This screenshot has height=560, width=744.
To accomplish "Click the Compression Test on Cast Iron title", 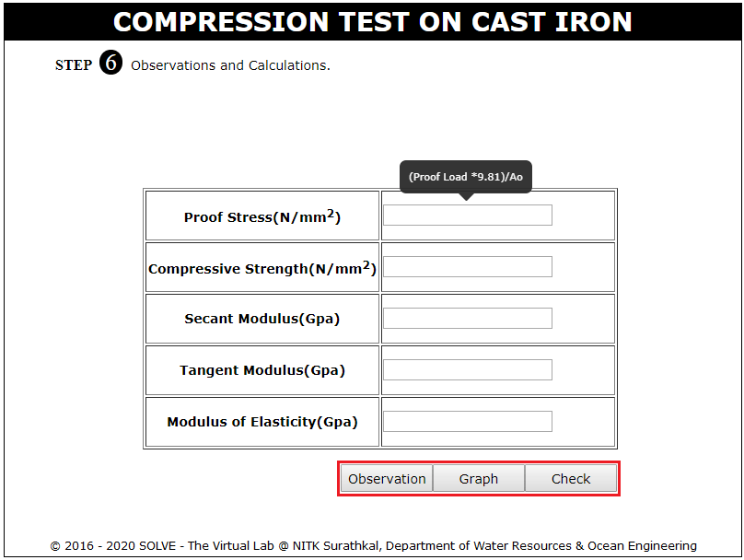I will coord(372,22).
